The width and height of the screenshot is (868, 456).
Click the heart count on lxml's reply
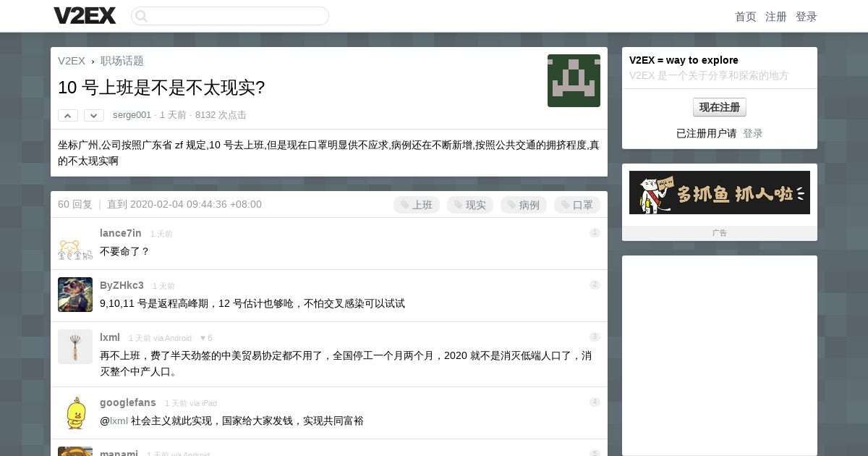click(206, 338)
